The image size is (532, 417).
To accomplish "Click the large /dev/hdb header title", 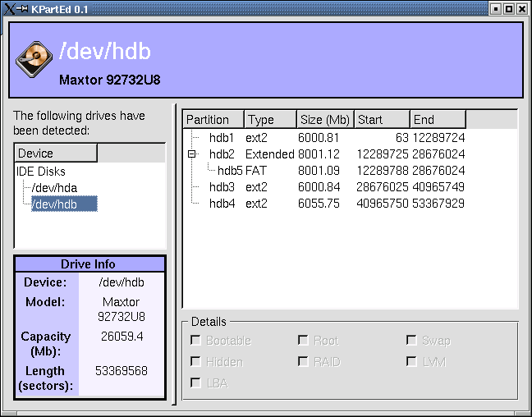I will coord(104,52).
